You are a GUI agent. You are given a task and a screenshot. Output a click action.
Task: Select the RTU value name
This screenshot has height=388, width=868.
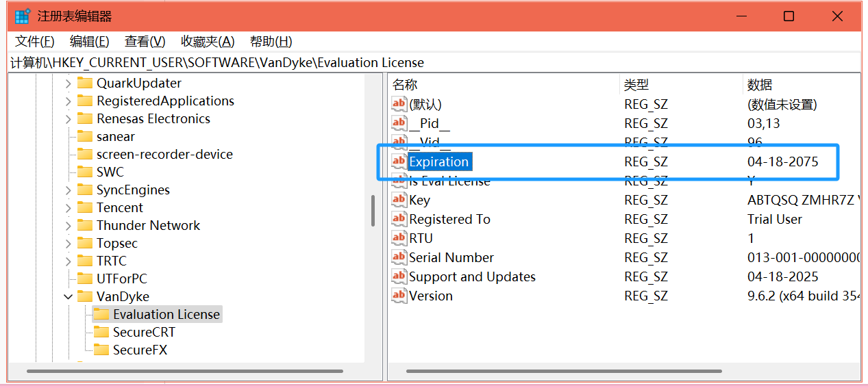(x=421, y=238)
